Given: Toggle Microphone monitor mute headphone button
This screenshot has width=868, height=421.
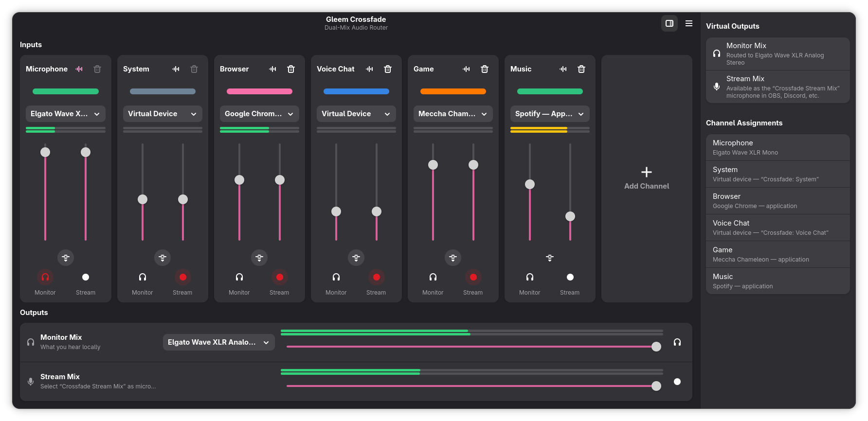Looking at the screenshot, I should (45, 277).
